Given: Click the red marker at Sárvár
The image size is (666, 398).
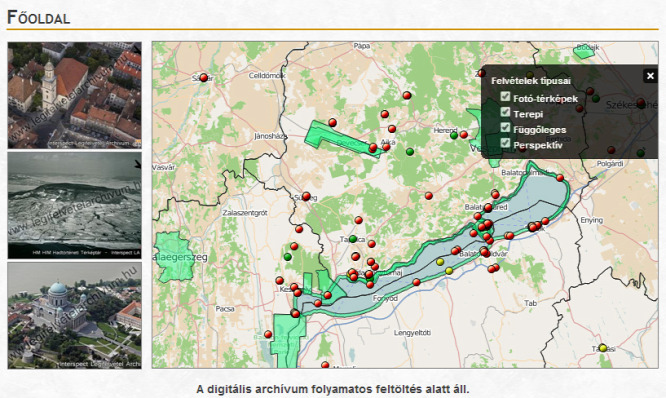Looking at the screenshot, I should [203, 78].
